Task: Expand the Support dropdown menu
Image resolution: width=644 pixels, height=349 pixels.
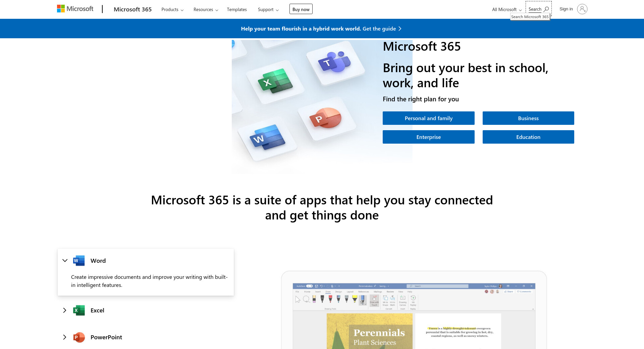Action: 268,9
